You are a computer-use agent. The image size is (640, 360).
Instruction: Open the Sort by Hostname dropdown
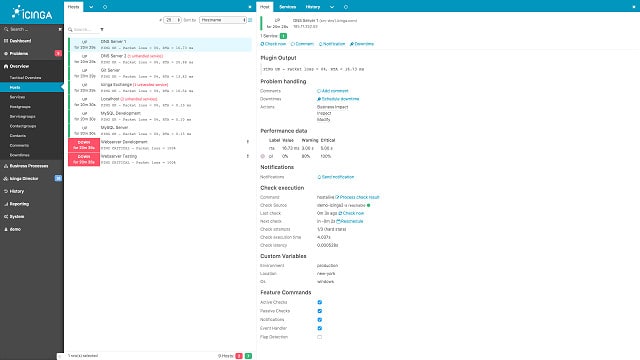coord(223,20)
